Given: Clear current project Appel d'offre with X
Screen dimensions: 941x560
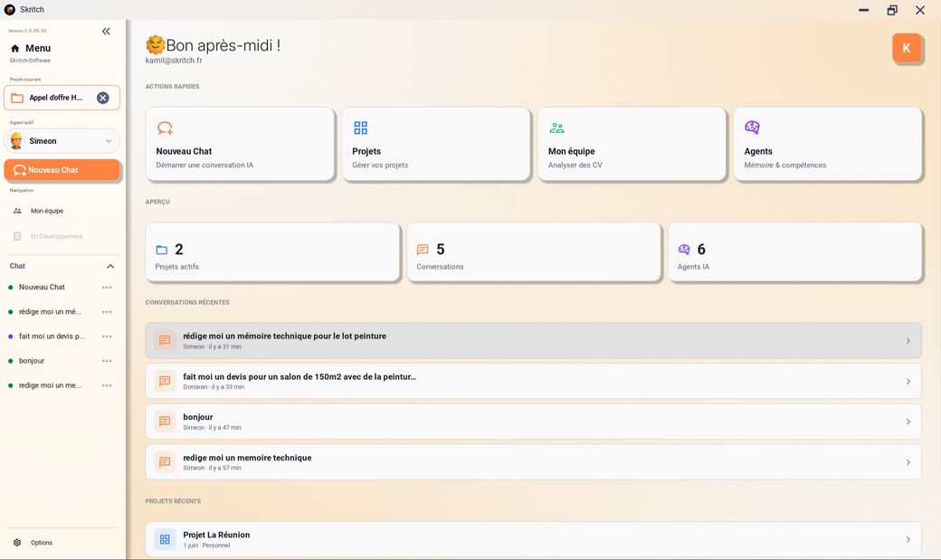Looking at the screenshot, I should coord(103,98).
